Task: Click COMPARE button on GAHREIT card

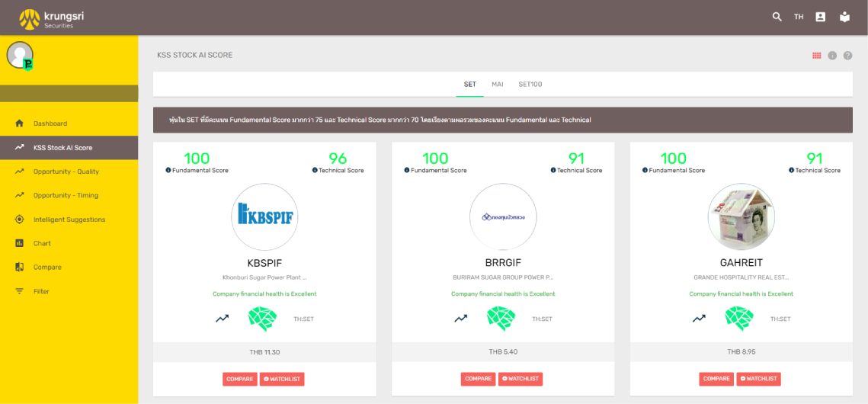Action: [x=716, y=379]
